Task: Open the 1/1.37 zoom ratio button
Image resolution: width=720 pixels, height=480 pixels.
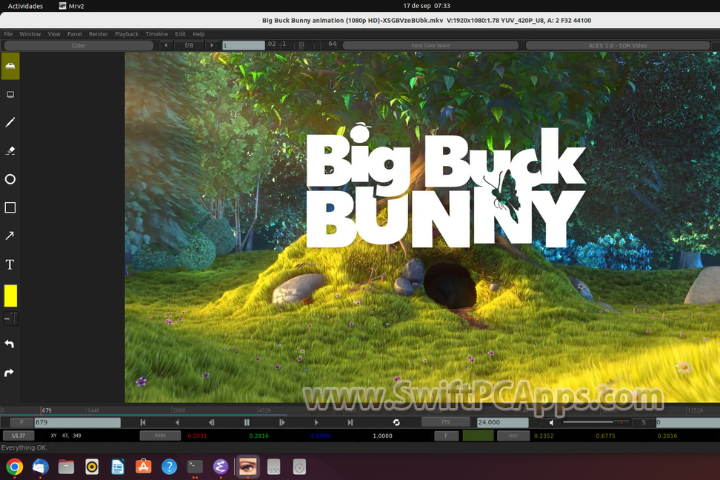Action: click(x=18, y=435)
